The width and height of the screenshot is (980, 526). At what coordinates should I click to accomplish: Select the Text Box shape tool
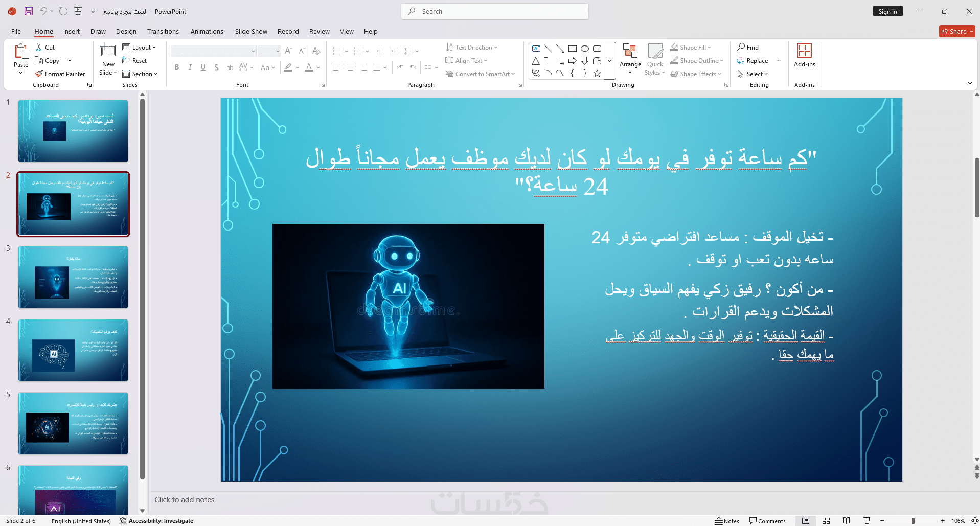pos(536,49)
